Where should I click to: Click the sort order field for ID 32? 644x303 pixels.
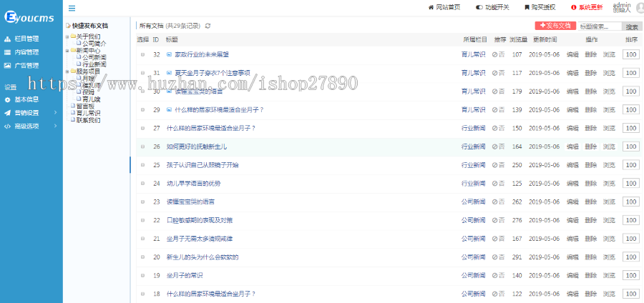pyautogui.click(x=631, y=54)
